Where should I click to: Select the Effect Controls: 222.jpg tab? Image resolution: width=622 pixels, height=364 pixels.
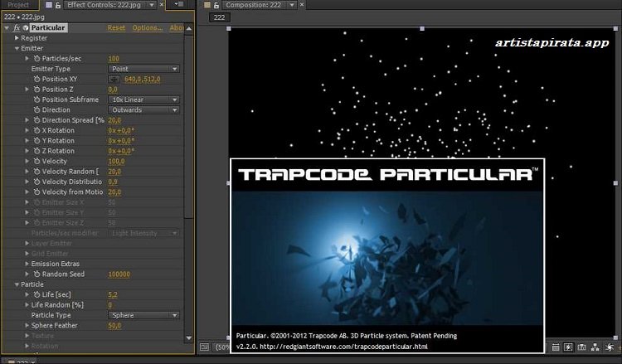click(104, 5)
